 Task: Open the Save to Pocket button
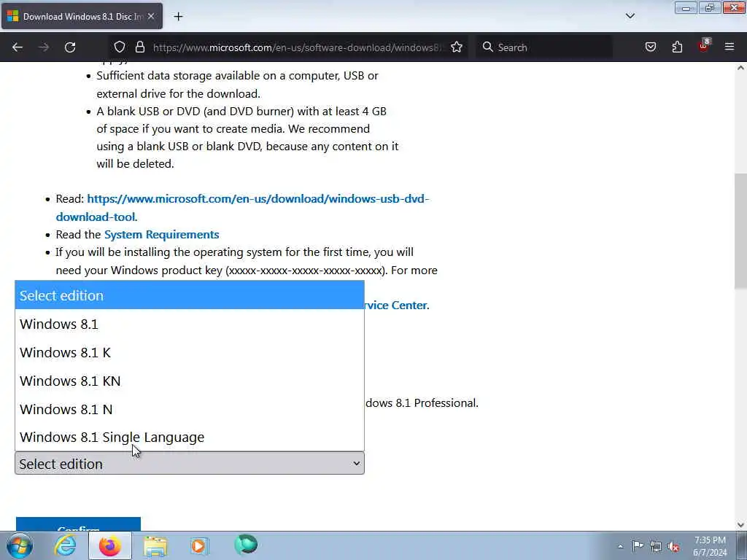pyautogui.click(x=651, y=47)
